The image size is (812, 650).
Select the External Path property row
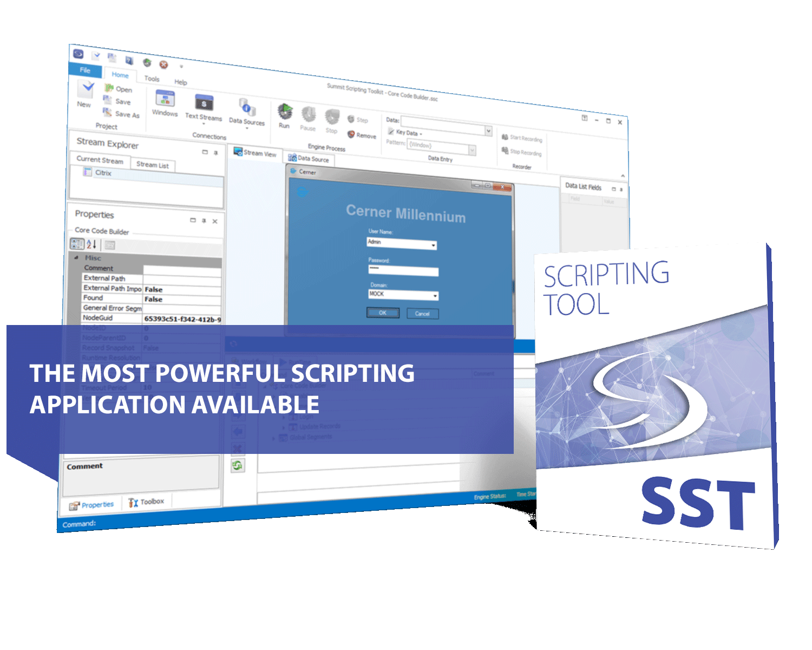[152, 279]
